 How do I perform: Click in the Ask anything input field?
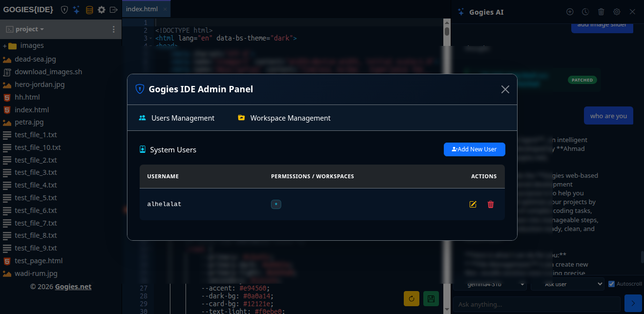tap(537, 304)
